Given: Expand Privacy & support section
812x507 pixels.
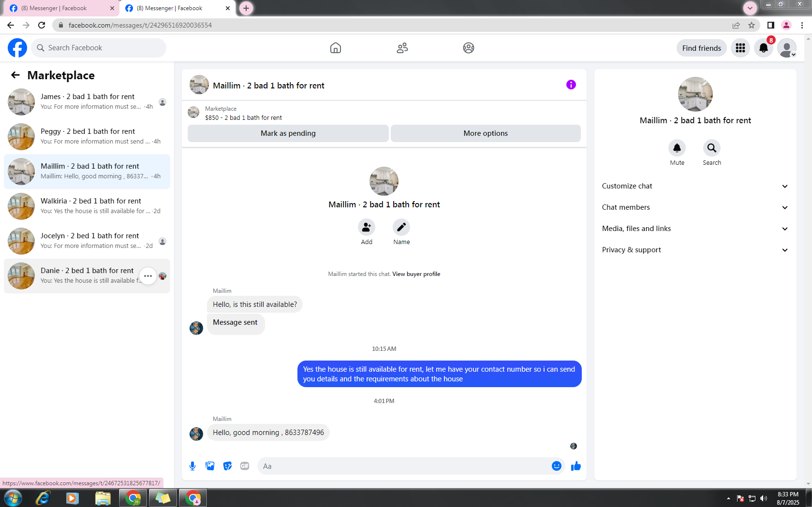Looking at the screenshot, I should point(695,250).
